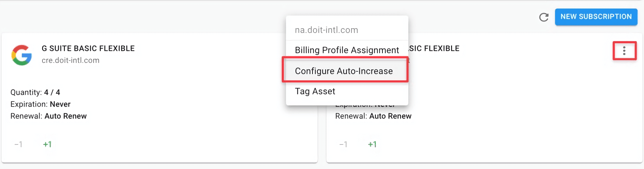Open the right card's three-dot menu
Screen dimensions: 644x169
[624, 51]
